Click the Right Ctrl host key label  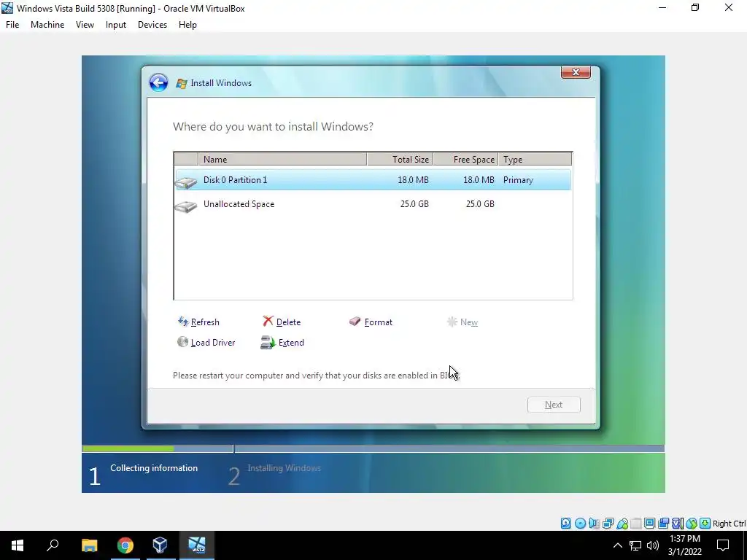pos(729,524)
